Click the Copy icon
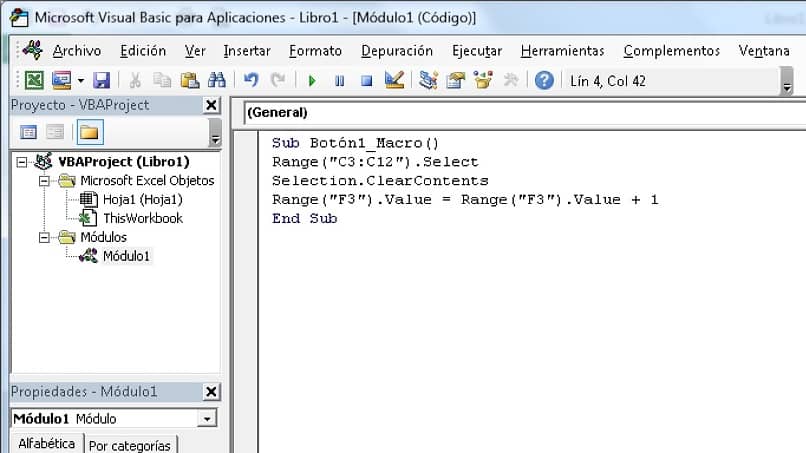 pos(162,80)
